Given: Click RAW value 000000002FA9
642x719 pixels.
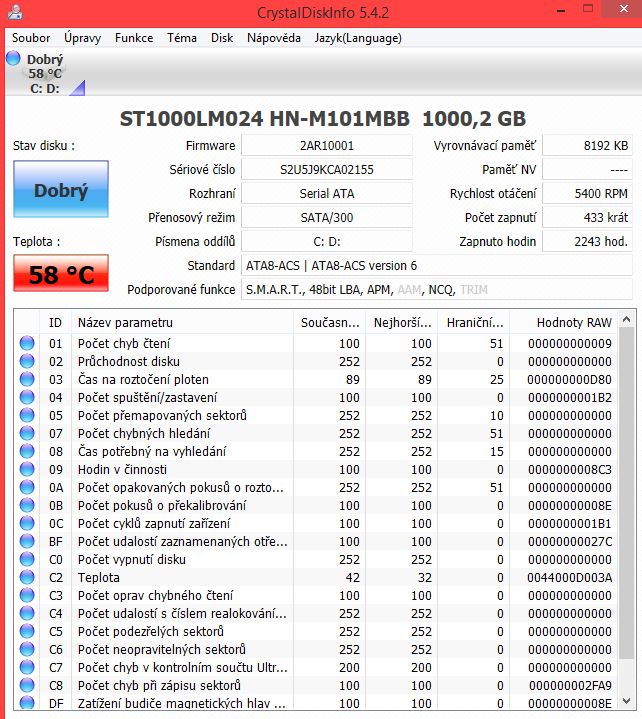Looking at the screenshot, I should pos(570,685).
